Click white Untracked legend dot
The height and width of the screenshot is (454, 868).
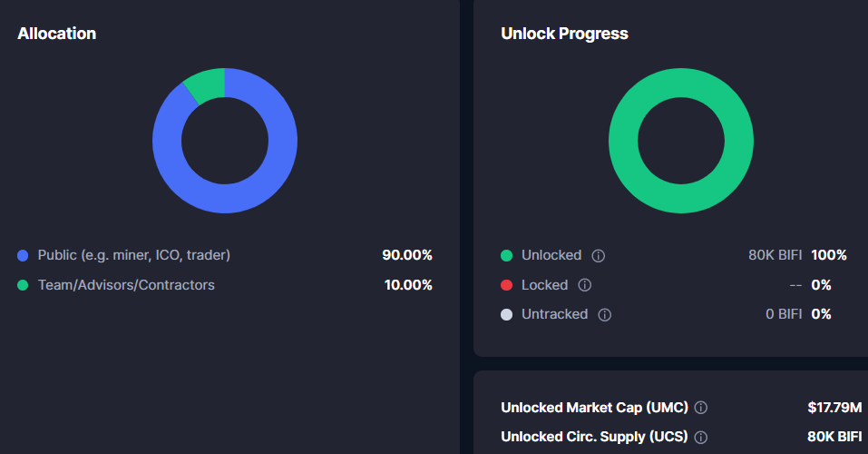click(x=506, y=315)
